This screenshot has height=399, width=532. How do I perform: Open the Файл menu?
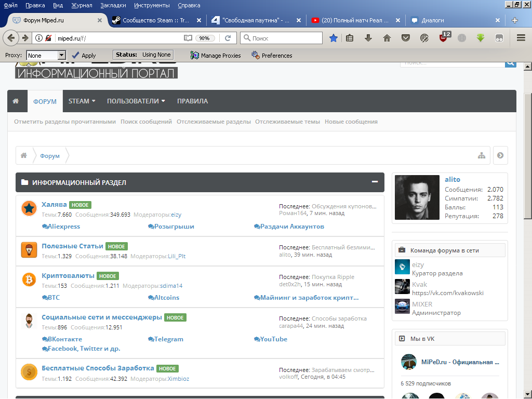10,5
